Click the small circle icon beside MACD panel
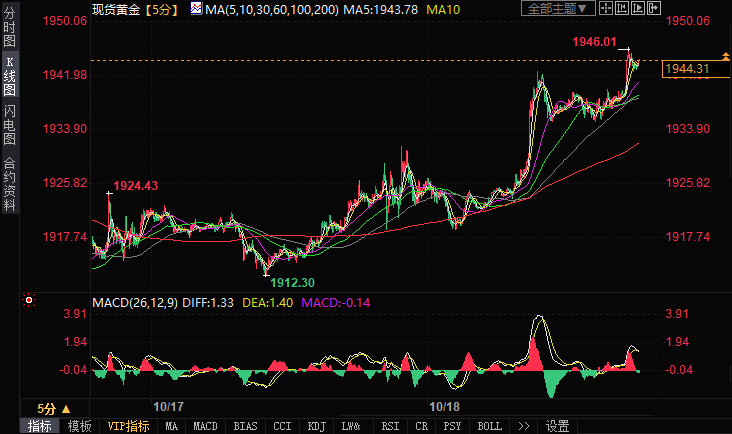The width and height of the screenshot is (732, 434). tap(29, 300)
